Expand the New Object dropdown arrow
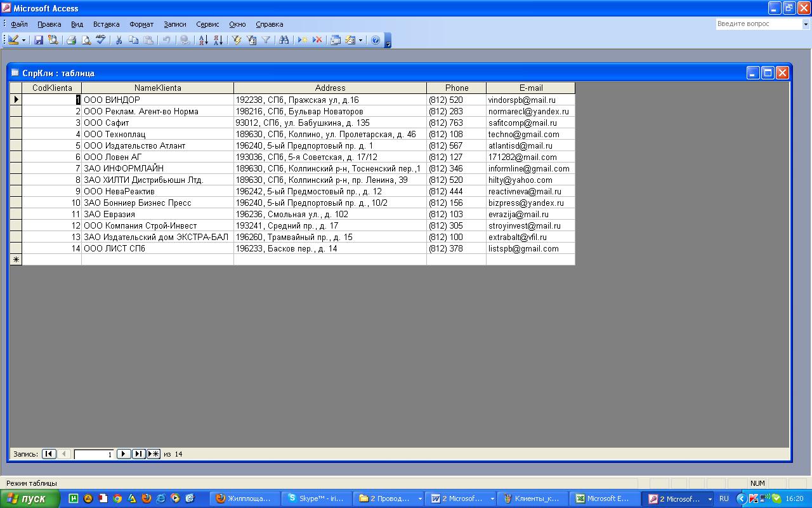The image size is (812, 508). coord(361,40)
